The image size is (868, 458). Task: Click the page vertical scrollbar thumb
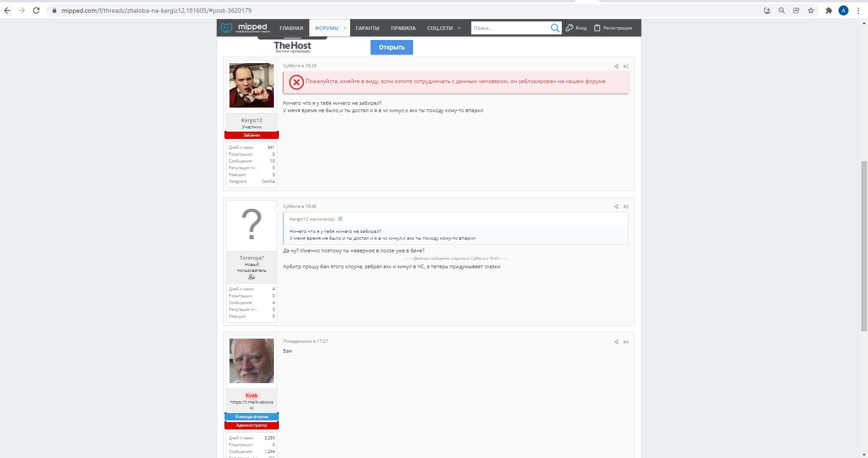(x=864, y=246)
